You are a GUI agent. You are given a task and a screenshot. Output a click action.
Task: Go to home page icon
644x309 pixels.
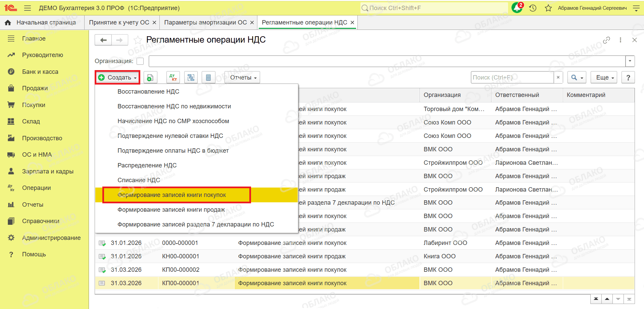[8, 22]
